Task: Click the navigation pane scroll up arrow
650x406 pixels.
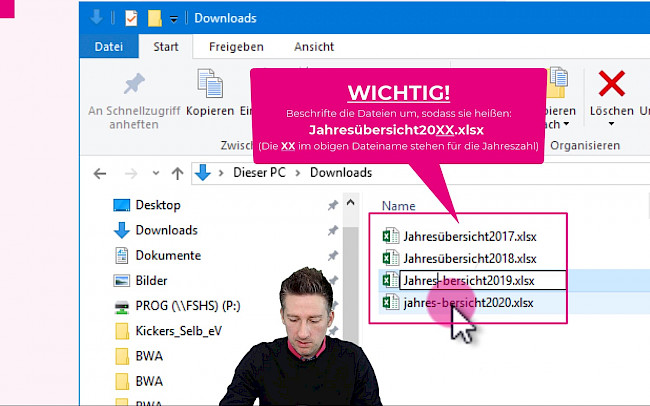Action: coord(351,202)
